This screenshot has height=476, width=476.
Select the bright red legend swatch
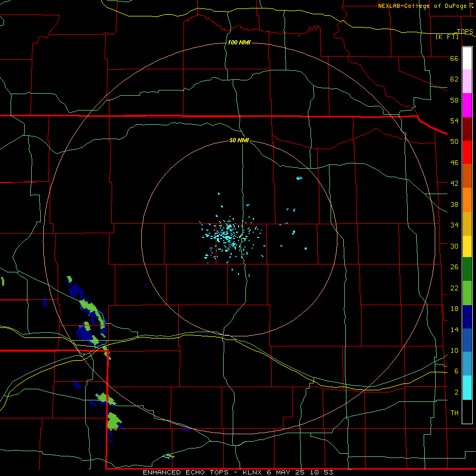tap(467, 152)
